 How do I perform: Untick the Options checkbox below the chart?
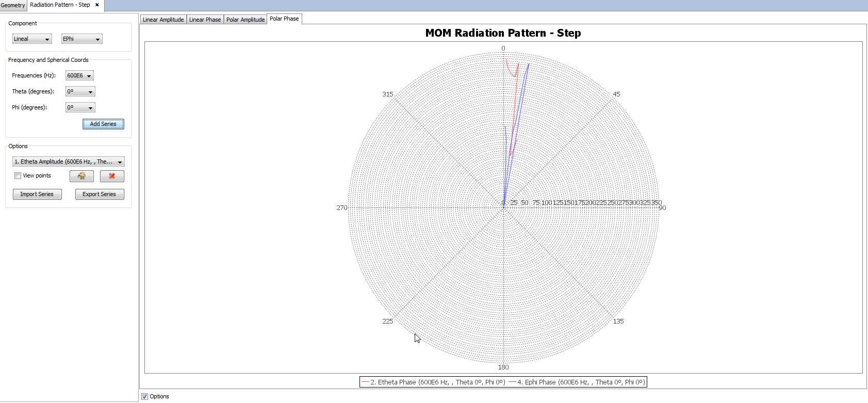point(145,396)
